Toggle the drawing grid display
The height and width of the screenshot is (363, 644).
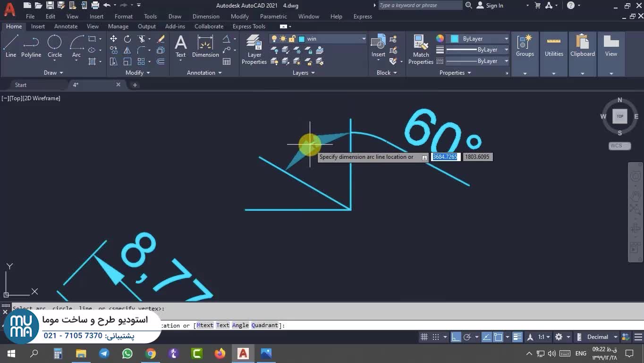pyautogui.click(x=424, y=337)
